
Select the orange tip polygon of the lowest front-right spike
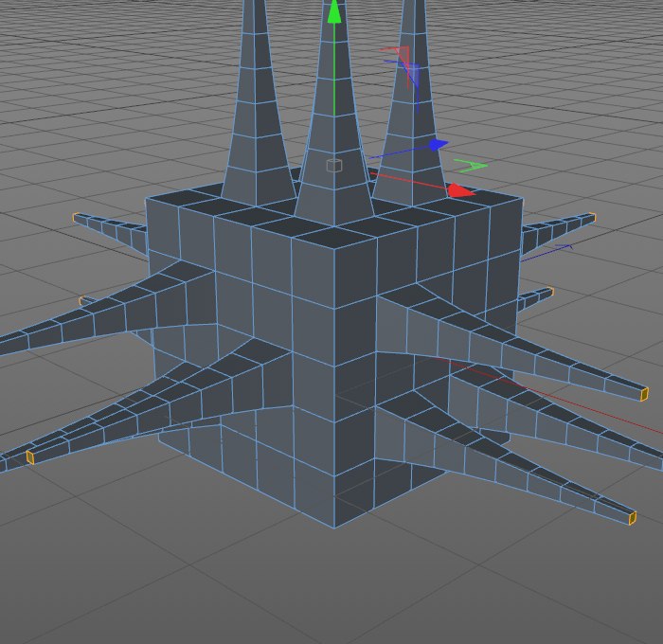coord(632,518)
